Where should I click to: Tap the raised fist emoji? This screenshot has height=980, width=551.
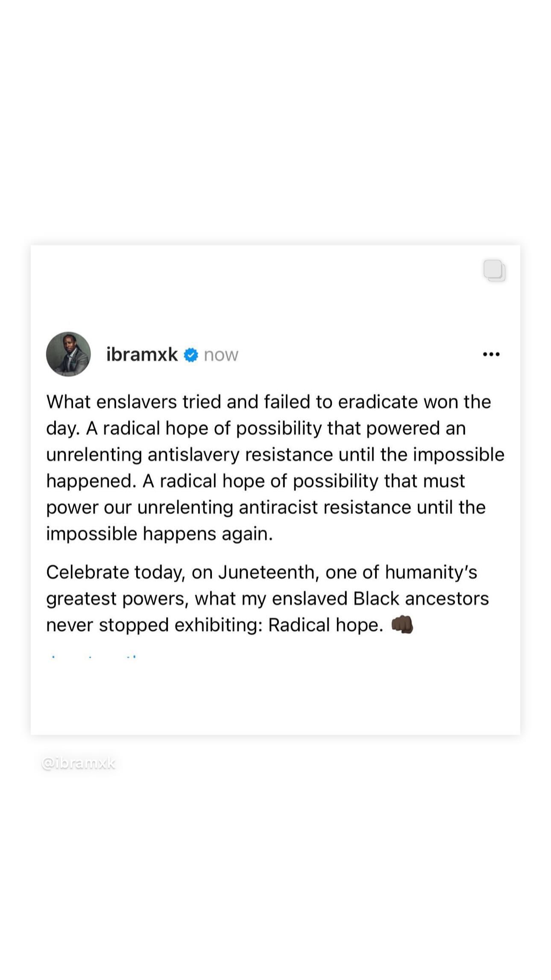[402, 624]
